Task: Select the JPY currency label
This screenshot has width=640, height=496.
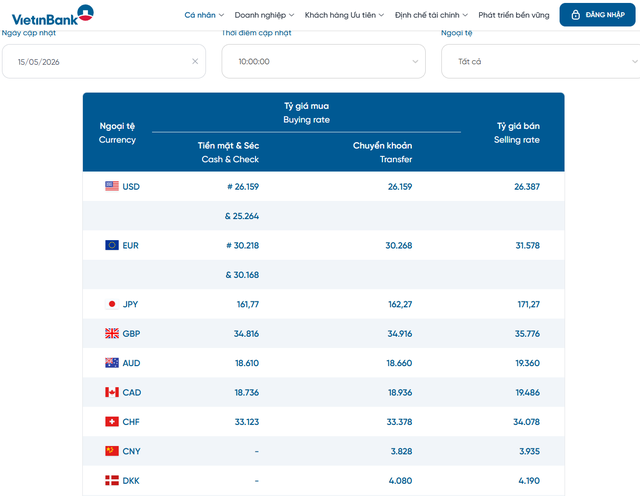Action: (131, 304)
